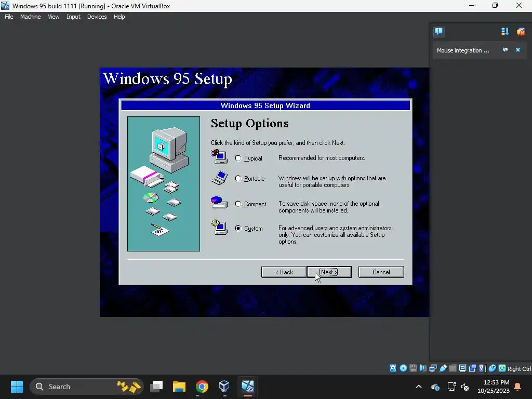Viewport: 532px width, 399px height.
Task: Click the Typical setup computer icon
Action: pyautogui.click(x=219, y=157)
